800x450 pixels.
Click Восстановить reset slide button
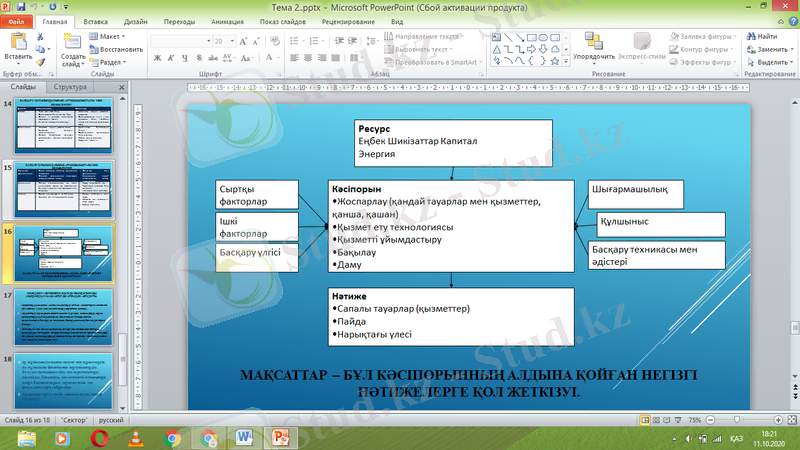click(x=120, y=48)
